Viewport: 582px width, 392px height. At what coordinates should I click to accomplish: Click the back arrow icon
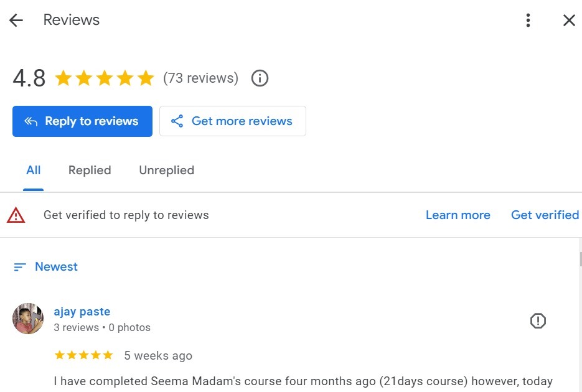[16, 21]
